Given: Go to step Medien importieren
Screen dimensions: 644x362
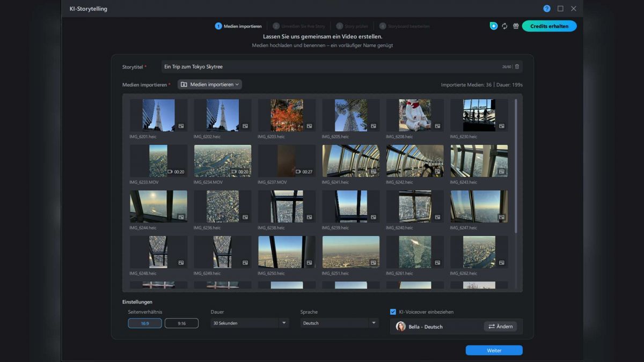Looking at the screenshot, I should pyautogui.click(x=239, y=26).
